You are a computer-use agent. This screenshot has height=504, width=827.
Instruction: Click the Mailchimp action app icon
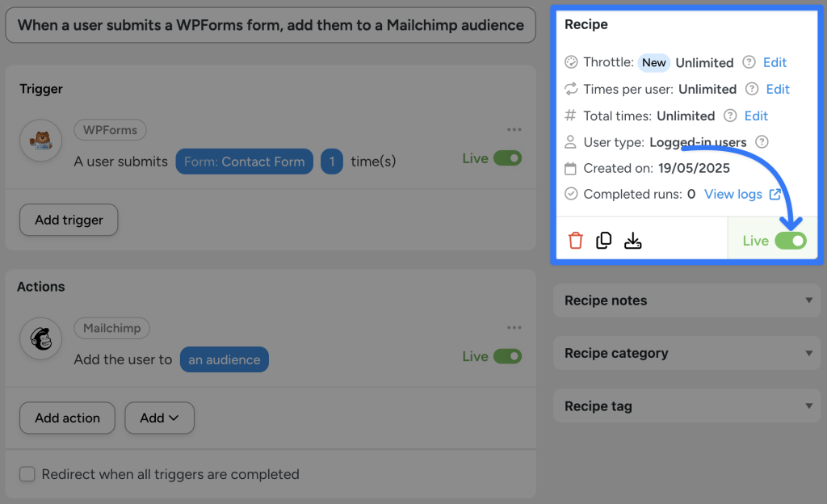(x=40, y=338)
